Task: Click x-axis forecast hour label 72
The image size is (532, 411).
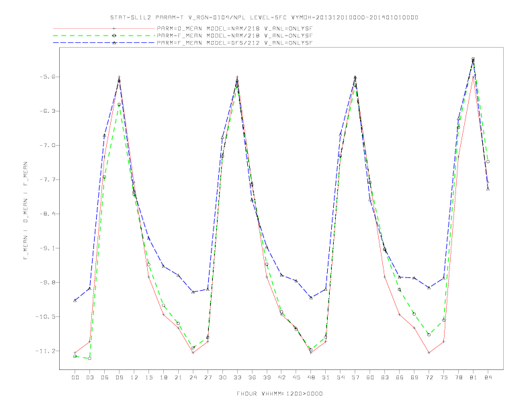Action: (x=429, y=377)
